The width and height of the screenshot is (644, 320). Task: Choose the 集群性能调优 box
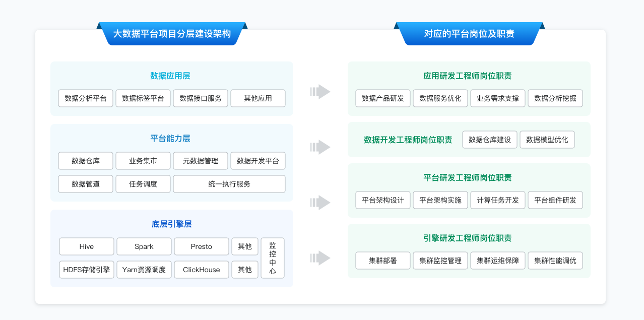pyautogui.click(x=555, y=261)
